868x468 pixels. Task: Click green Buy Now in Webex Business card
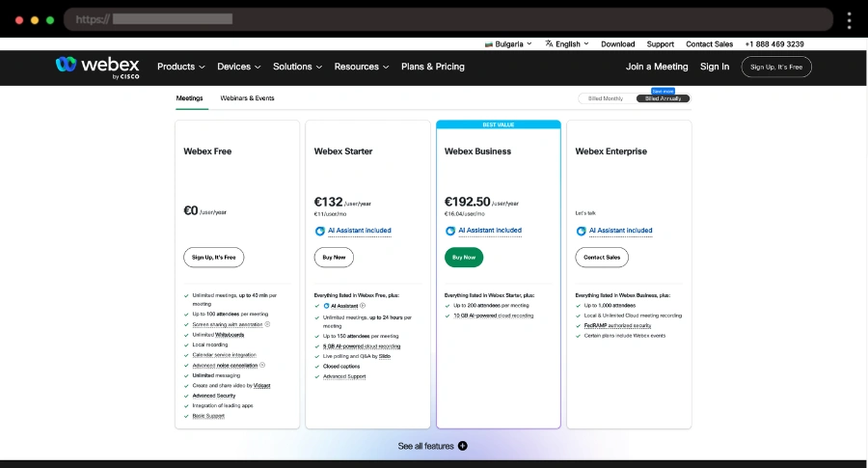[464, 258]
